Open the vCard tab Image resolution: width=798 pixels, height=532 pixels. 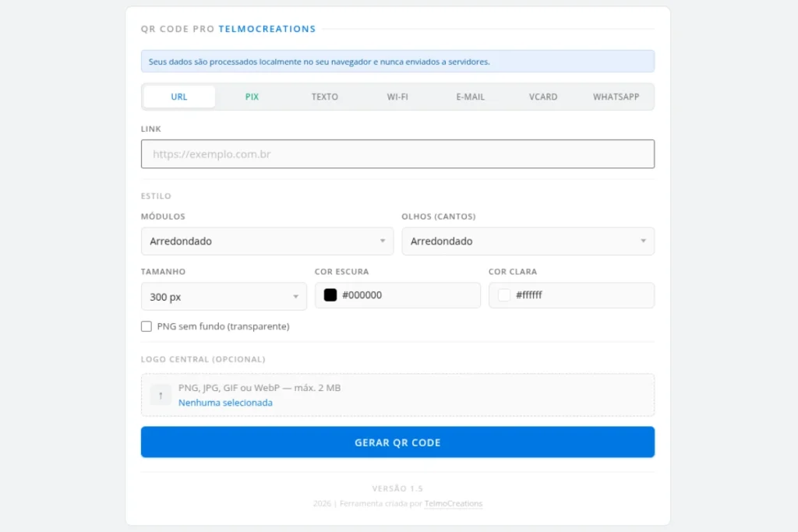(x=543, y=97)
